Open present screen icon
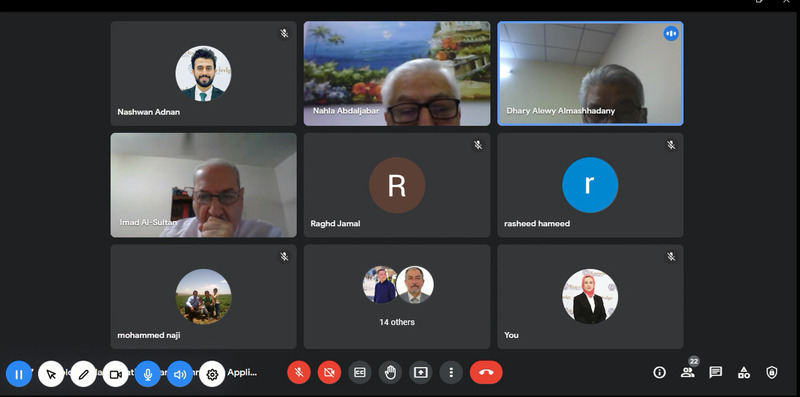This screenshot has height=397, width=800. (420, 373)
